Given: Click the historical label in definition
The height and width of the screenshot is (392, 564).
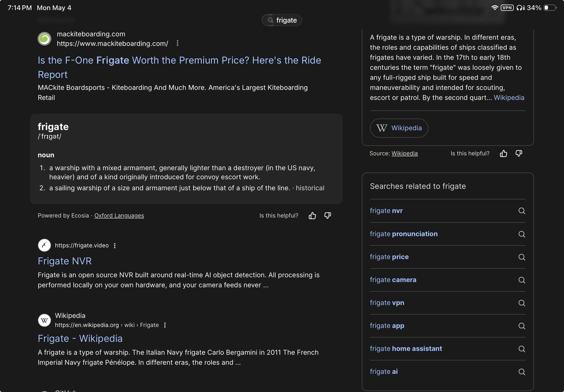Looking at the screenshot, I should point(310,188).
